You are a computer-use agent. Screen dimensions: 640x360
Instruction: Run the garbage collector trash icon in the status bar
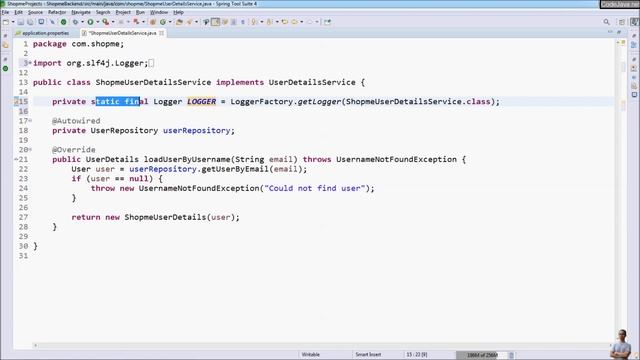coord(511,355)
